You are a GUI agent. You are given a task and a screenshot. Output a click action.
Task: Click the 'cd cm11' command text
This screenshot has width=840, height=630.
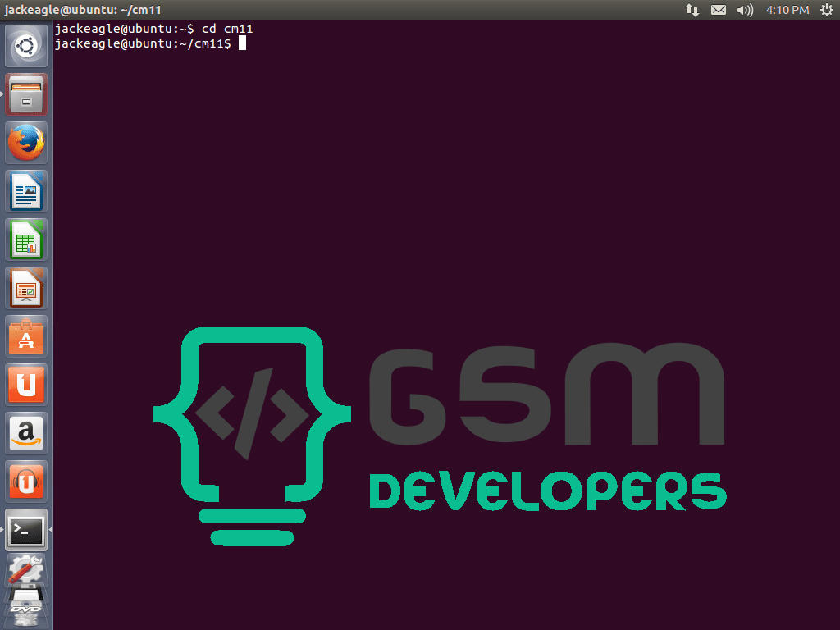tap(227, 29)
